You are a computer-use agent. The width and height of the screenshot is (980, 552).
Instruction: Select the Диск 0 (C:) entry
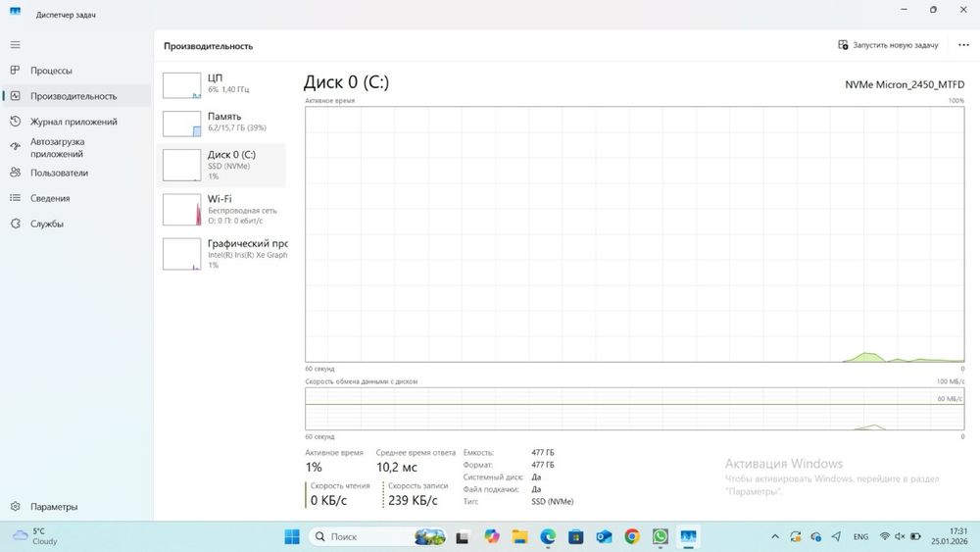pos(221,166)
